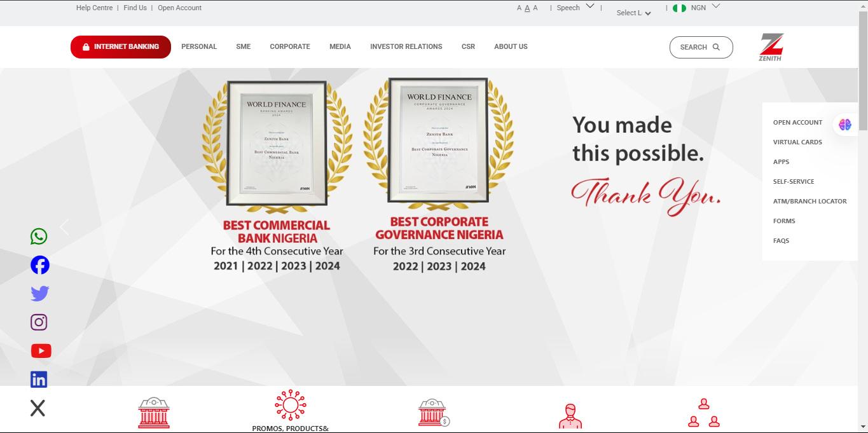Click the promos starburst icon

click(x=291, y=405)
